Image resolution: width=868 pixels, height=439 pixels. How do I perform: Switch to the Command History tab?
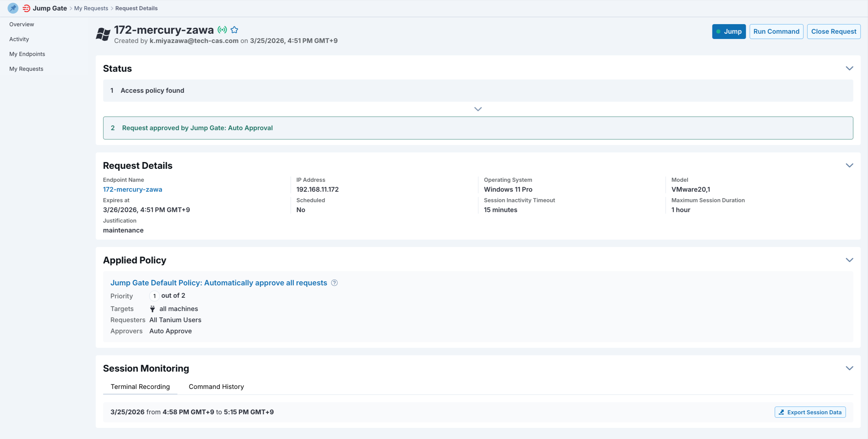coord(216,386)
